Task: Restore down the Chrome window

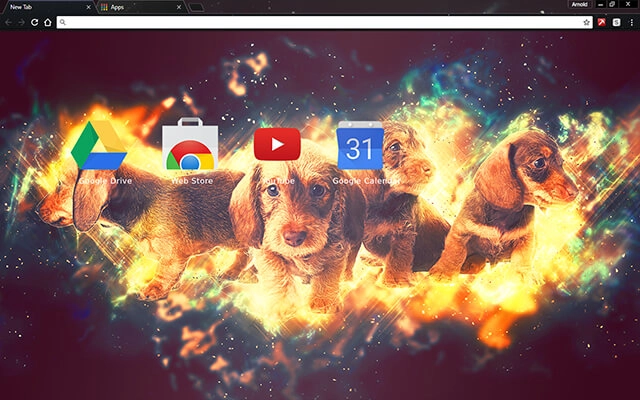Action: point(612,4)
